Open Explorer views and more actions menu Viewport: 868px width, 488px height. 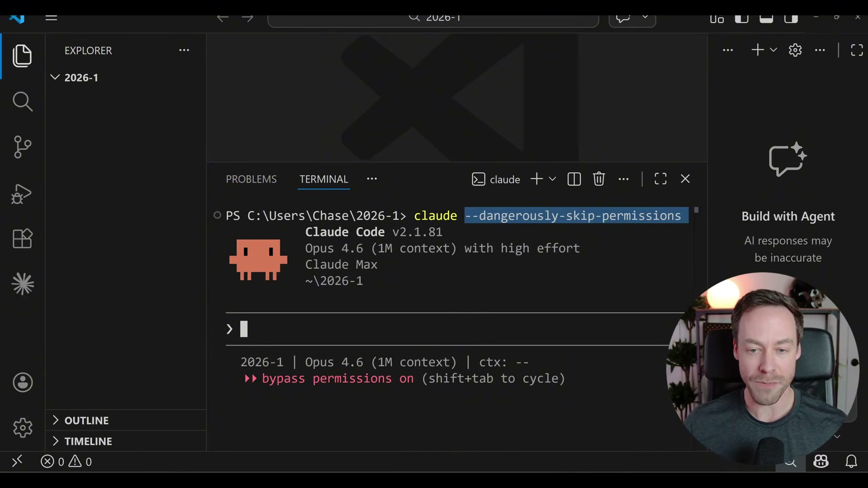coord(184,50)
